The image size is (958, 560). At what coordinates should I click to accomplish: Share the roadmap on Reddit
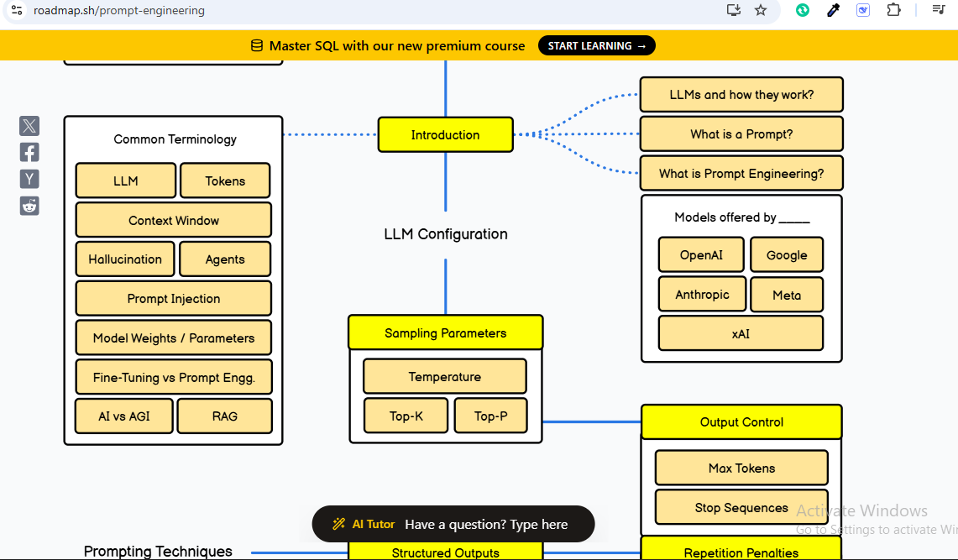[29, 206]
